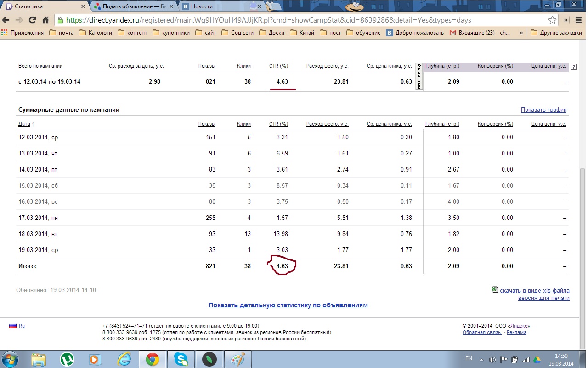The image size is (588, 368).
Task: Open версия для печати link
Action: tap(544, 298)
